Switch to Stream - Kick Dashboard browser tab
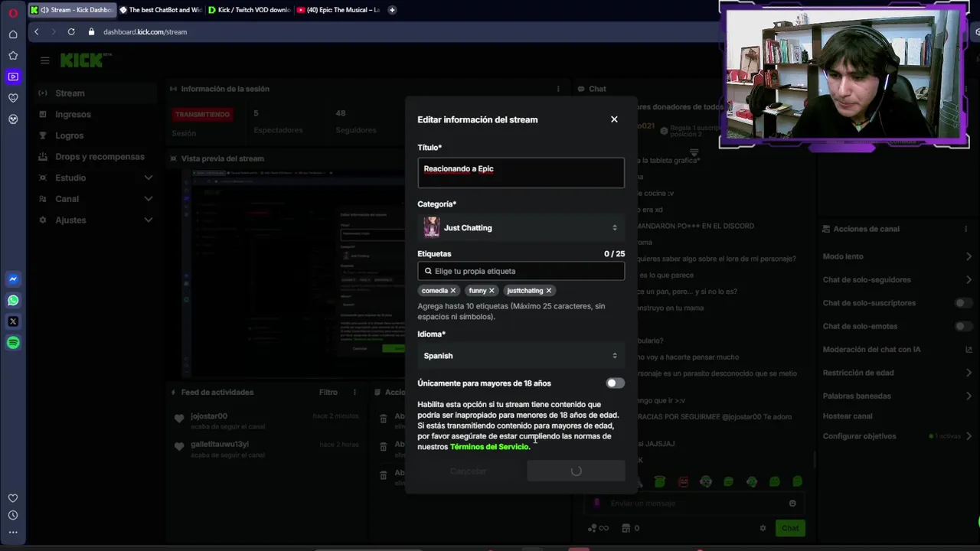 pyautogui.click(x=71, y=10)
